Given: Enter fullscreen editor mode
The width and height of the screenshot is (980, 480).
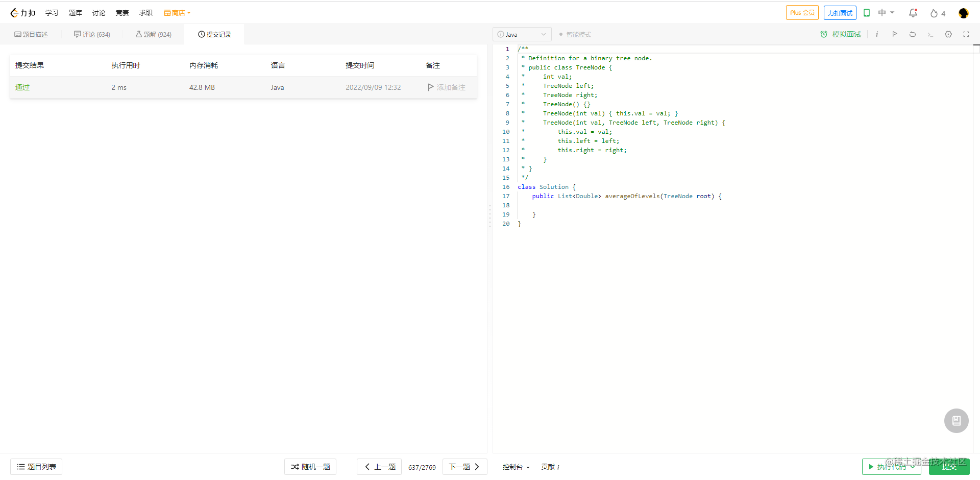Looking at the screenshot, I should (x=966, y=34).
